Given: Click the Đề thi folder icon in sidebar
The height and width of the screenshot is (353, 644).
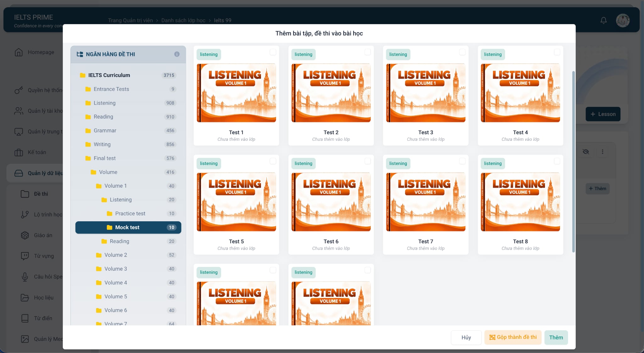Looking at the screenshot, I should coord(25,194).
